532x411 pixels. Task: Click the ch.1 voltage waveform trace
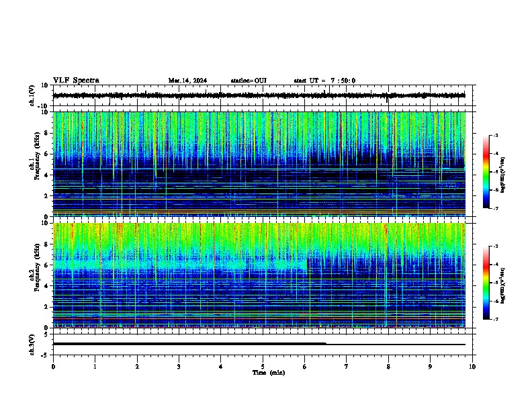pos(259,95)
